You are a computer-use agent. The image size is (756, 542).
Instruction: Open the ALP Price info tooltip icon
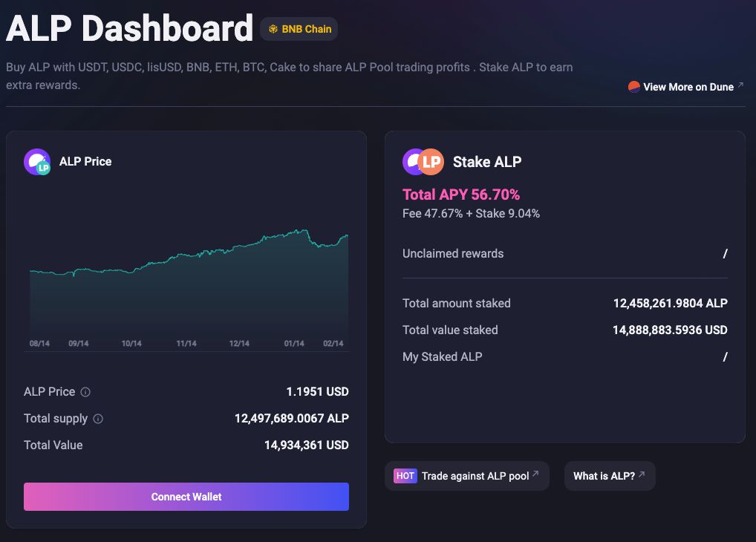pos(84,392)
